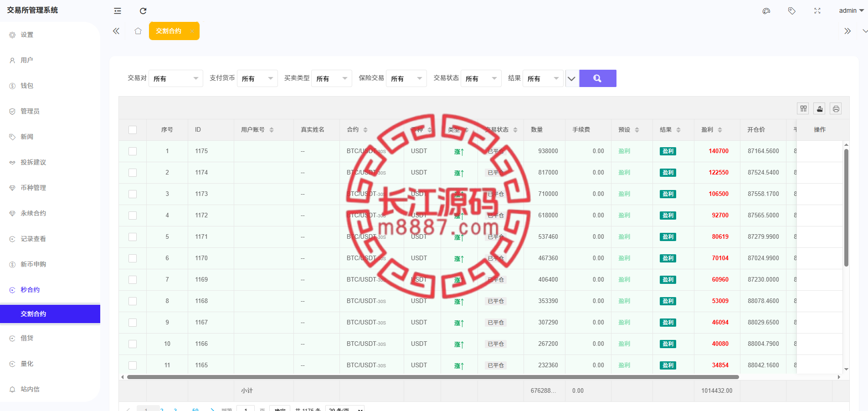868x411 pixels.
Task: Check the row with ID 1174
Action: coord(133,173)
